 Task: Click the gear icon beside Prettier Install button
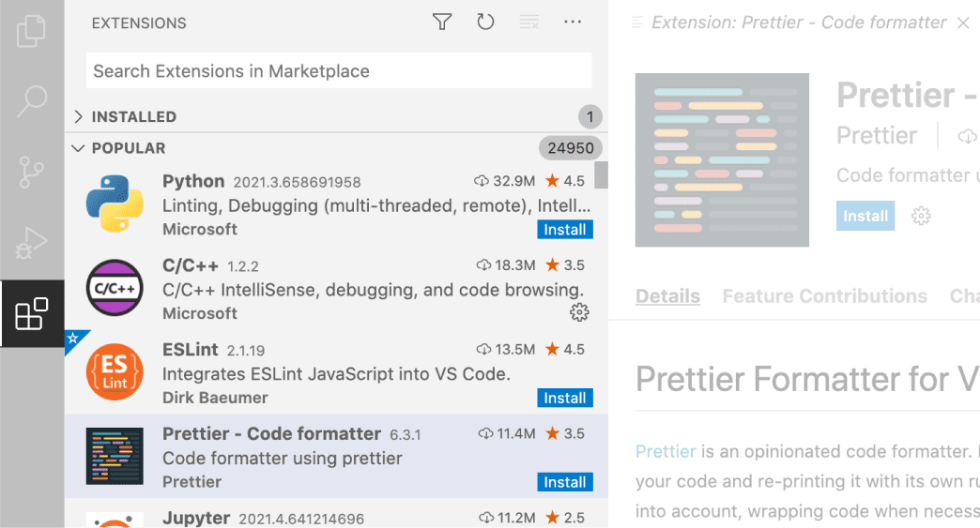pos(921,217)
